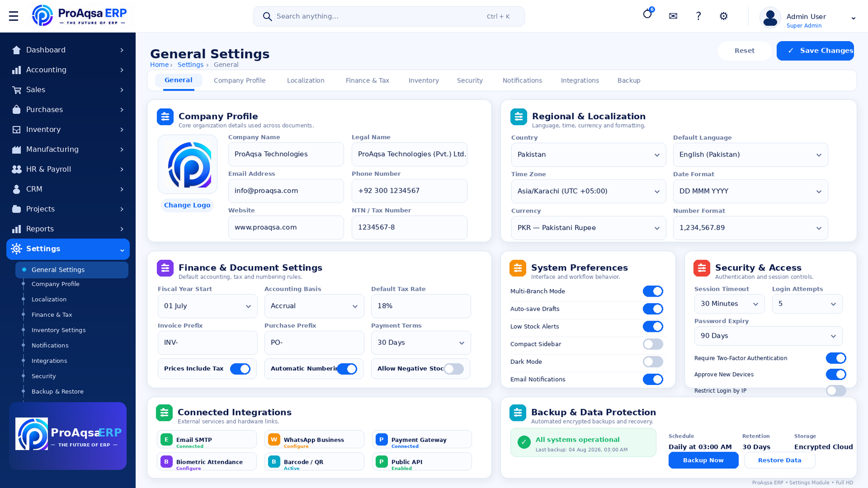The image size is (868, 488).
Task: Enable Dark Mode switch
Action: tap(653, 362)
